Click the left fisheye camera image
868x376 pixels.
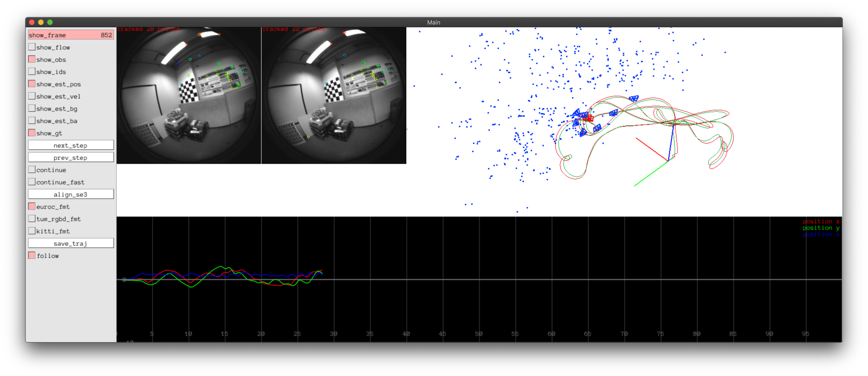(189, 96)
